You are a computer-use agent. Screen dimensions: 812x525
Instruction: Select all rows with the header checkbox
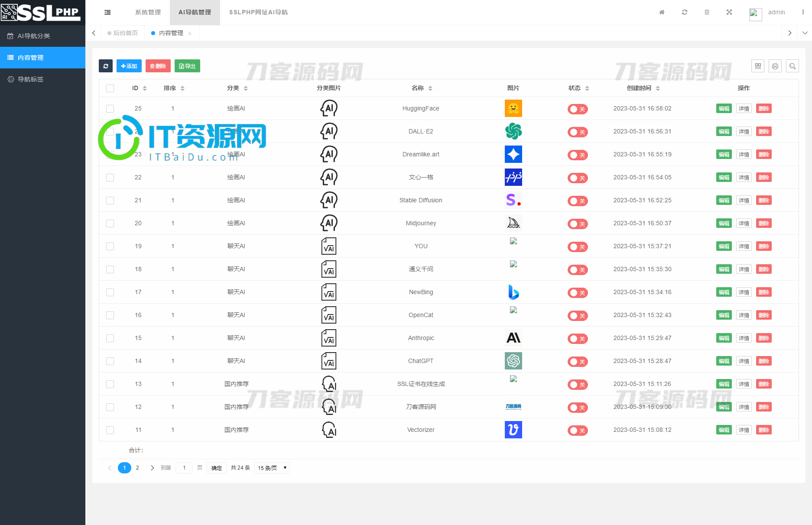(x=110, y=88)
